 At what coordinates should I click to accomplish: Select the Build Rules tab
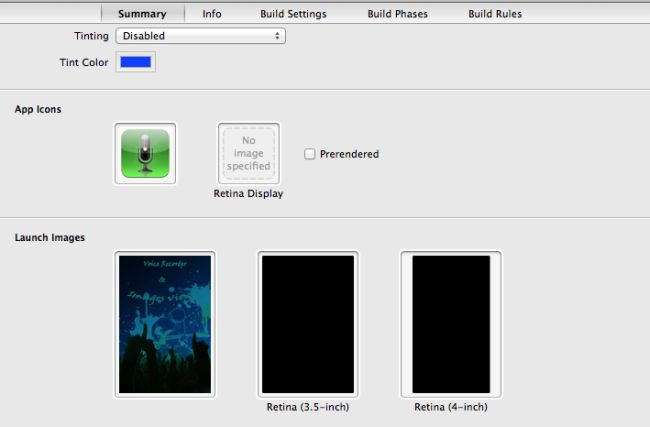(495, 14)
